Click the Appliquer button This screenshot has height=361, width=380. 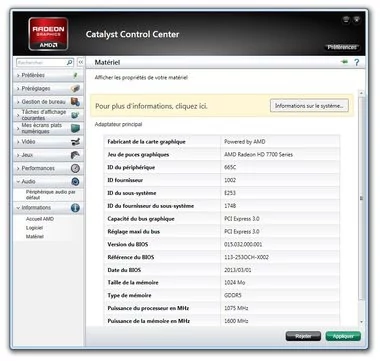click(343, 336)
